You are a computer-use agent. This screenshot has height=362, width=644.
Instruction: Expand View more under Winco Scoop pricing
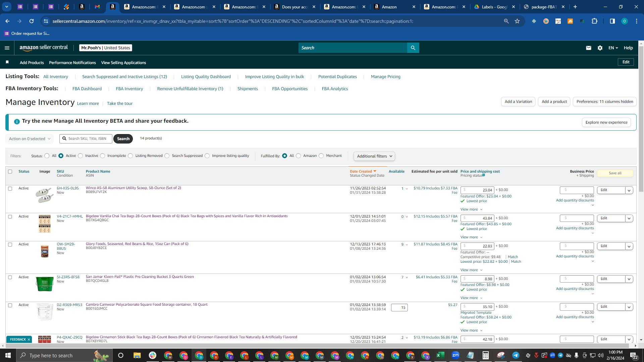471,209
